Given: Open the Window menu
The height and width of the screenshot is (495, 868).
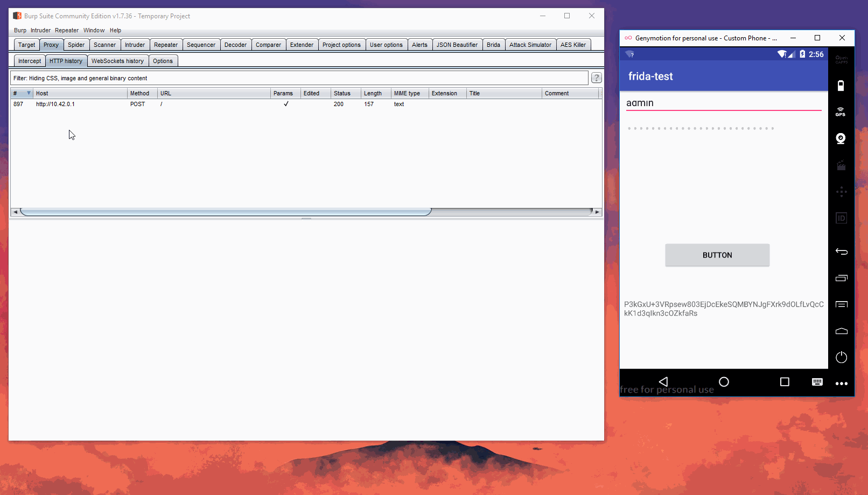Looking at the screenshot, I should click(x=94, y=30).
